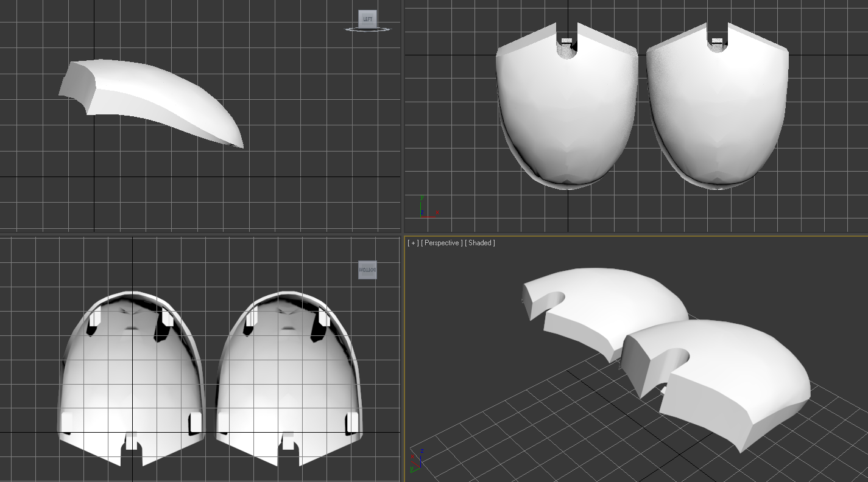Click the compass ring beneath the LEFT ViewCube
Image resolution: width=868 pixels, height=482 pixels.
(368, 29)
